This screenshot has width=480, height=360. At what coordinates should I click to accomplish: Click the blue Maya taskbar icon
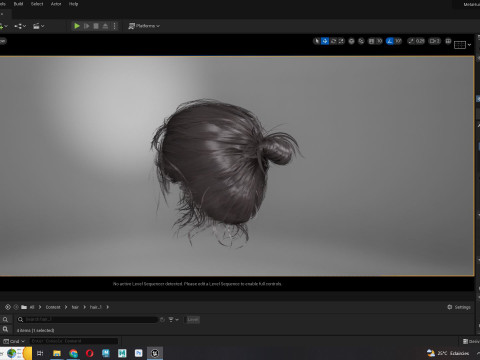(x=106, y=353)
